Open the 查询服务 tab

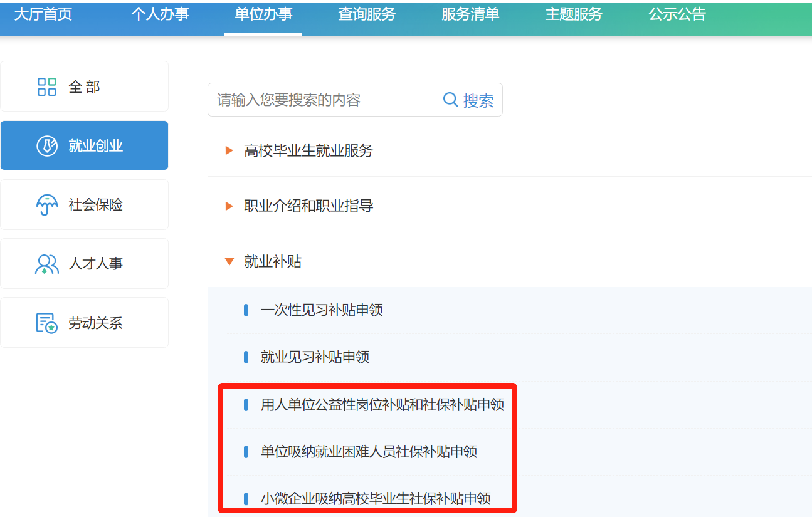pos(367,14)
